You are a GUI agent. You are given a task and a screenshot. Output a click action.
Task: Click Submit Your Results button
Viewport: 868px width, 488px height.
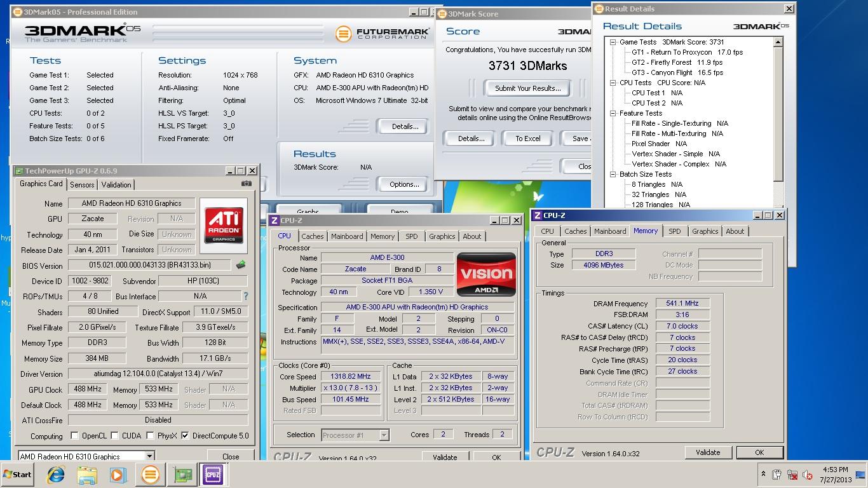[528, 88]
